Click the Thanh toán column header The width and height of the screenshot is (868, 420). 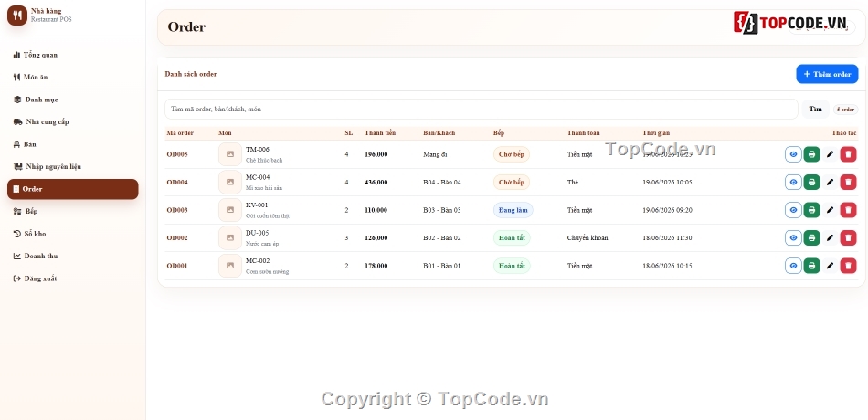583,132
